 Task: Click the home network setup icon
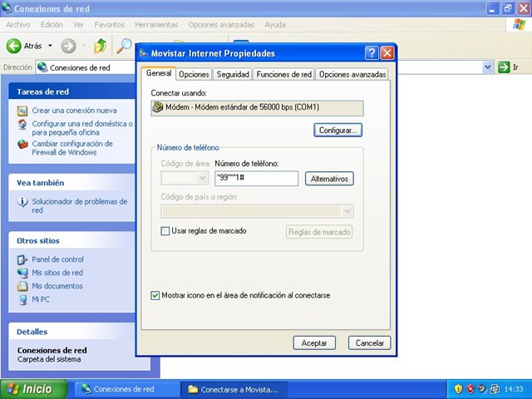(x=22, y=124)
